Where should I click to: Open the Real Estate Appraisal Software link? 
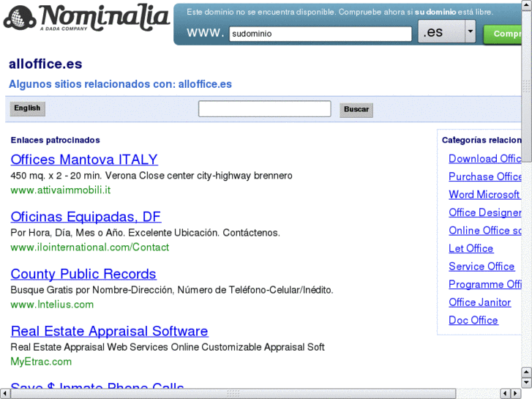(x=109, y=332)
